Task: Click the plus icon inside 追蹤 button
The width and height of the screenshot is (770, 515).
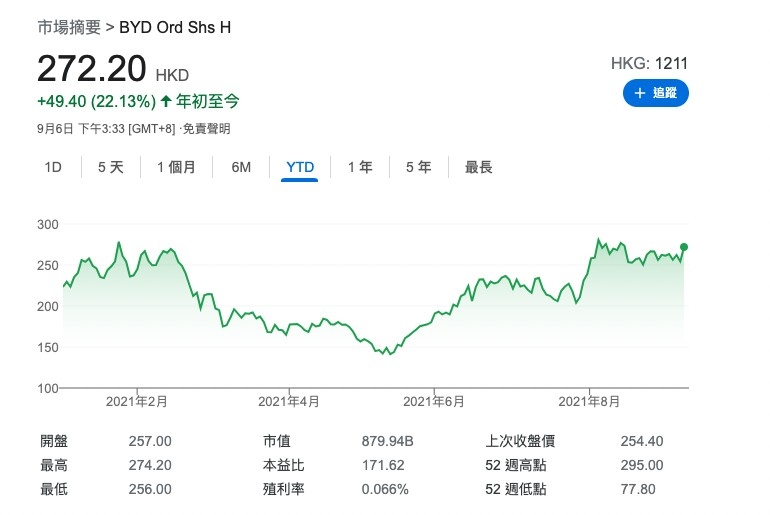Action: click(x=639, y=93)
